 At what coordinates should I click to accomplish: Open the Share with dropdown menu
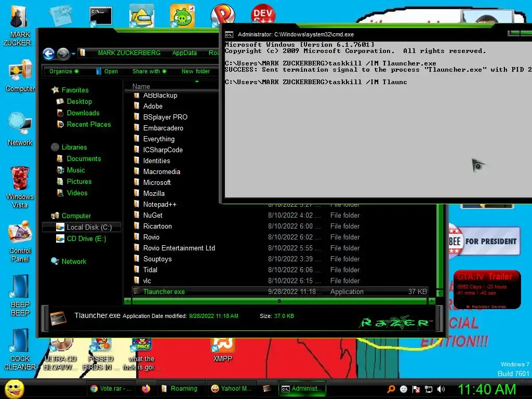click(x=149, y=71)
